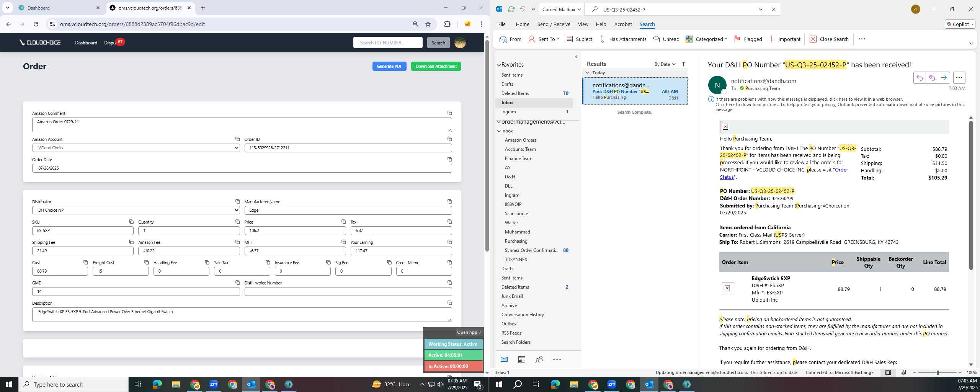The height and width of the screenshot is (392, 980).
Task: Click Reply All icon in Outlook message
Action: point(931,78)
